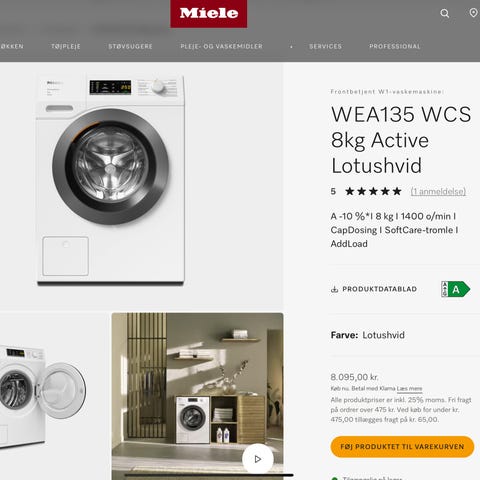The width and height of the screenshot is (480, 480).
Task: Open the energy label A badge
Action: coord(455,289)
